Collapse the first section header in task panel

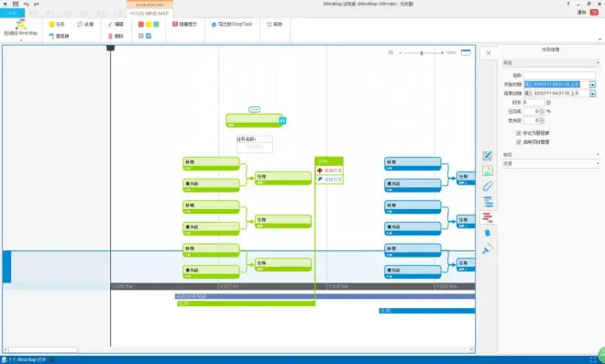(551, 62)
